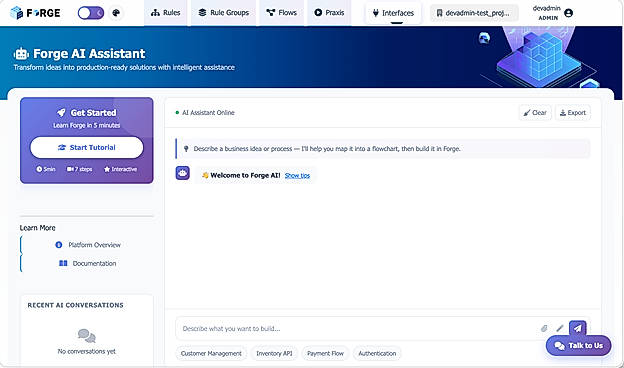The height and width of the screenshot is (368, 624).
Task: Click the attachment paperclip icon
Action: 544,329
